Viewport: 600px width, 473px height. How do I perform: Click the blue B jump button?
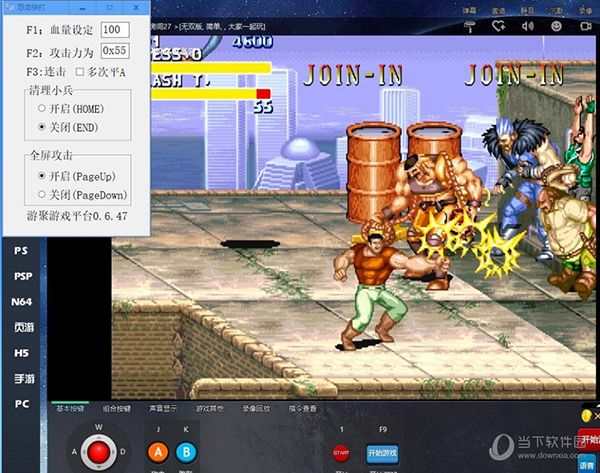tap(186, 452)
